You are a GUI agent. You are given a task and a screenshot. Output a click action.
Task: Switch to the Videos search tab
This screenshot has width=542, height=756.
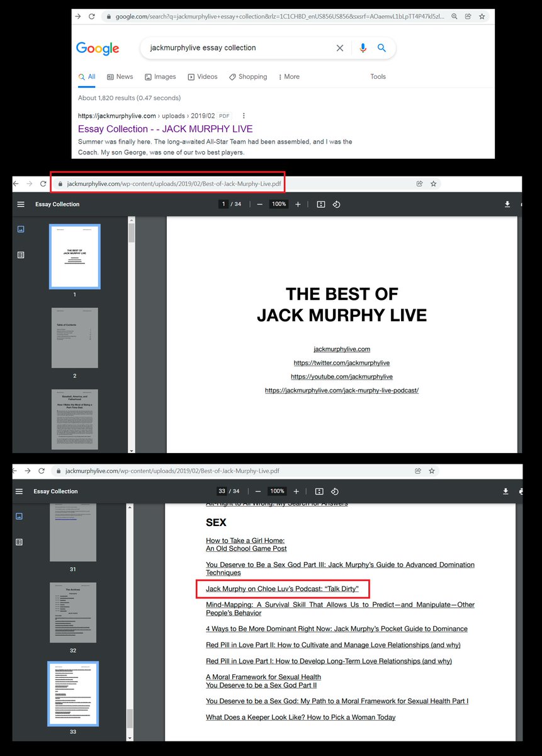pos(202,77)
